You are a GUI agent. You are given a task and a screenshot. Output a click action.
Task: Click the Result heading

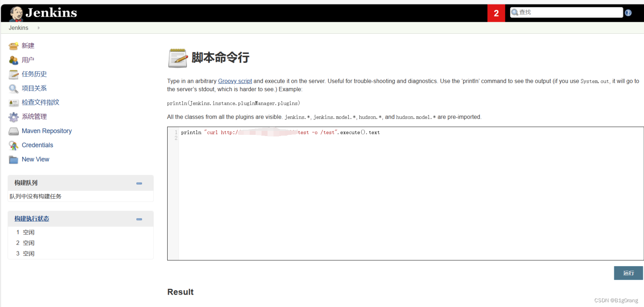tap(180, 292)
